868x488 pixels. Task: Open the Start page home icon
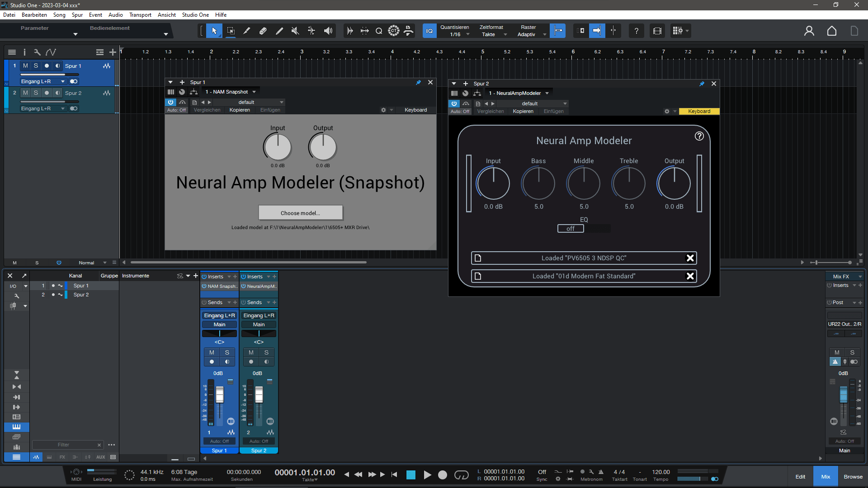(831, 31)
